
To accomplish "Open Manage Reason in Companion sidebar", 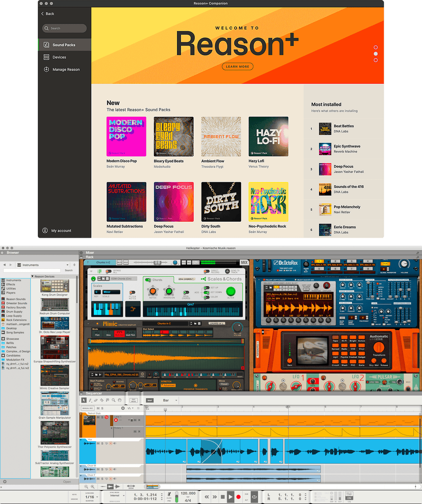I will [66, 70].
